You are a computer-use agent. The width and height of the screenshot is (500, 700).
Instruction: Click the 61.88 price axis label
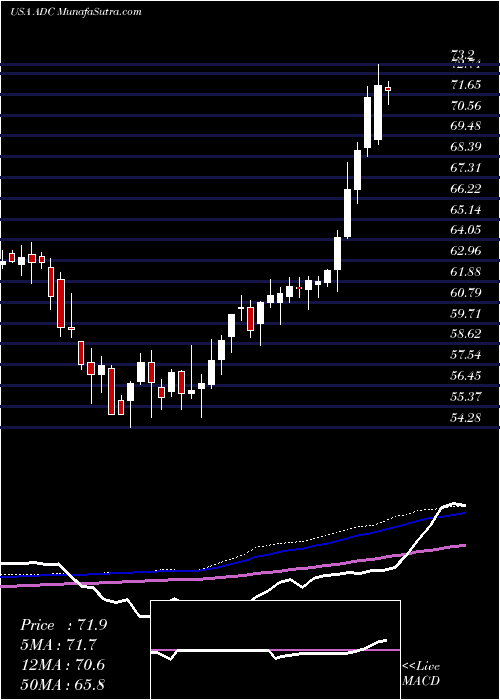tap(466, 272)
